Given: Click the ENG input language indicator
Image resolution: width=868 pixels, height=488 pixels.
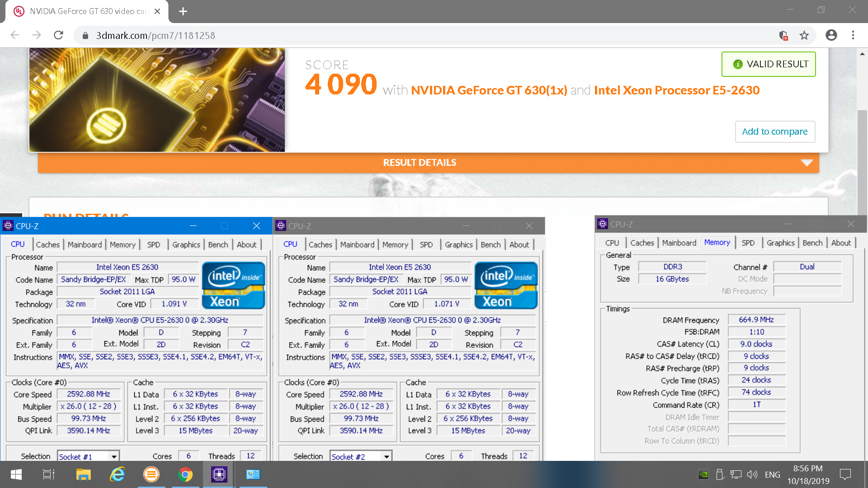Looking at the screenshot, I should pyautogui.click(x=772, y=474).
